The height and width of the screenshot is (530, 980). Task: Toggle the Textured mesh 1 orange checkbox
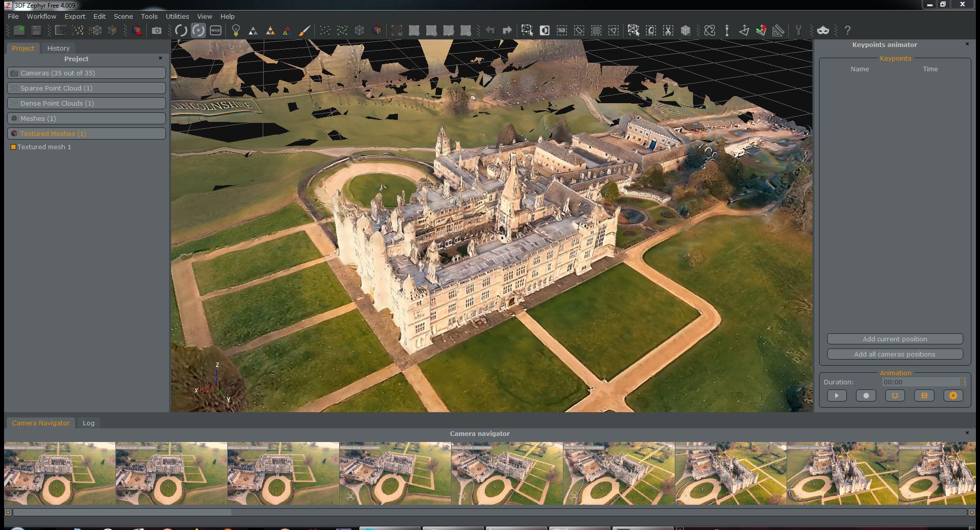click(x=13, y=147)
